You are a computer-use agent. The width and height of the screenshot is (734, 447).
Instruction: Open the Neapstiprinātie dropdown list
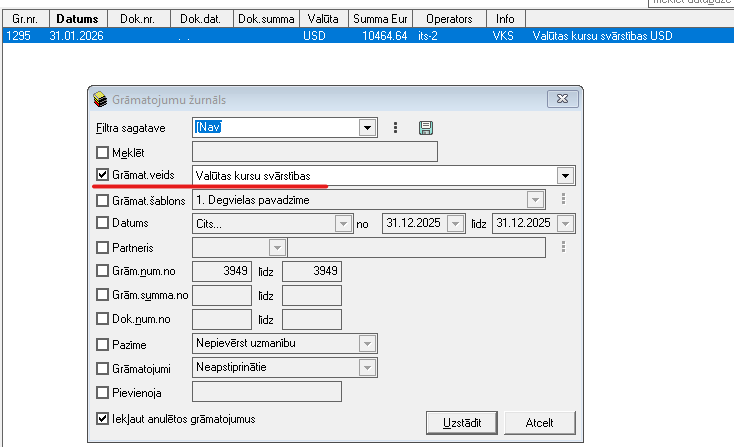(x=364, y=368)
